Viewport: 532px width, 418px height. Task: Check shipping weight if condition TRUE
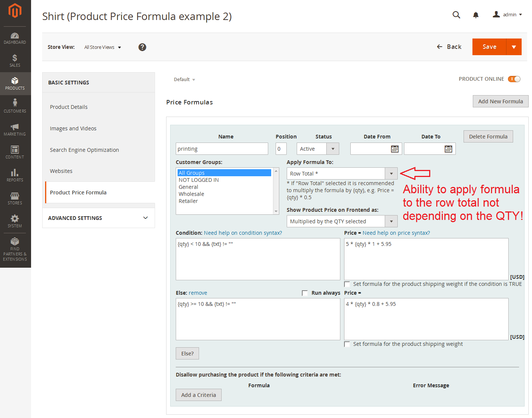pyautogui.click(x=347, y=284)
